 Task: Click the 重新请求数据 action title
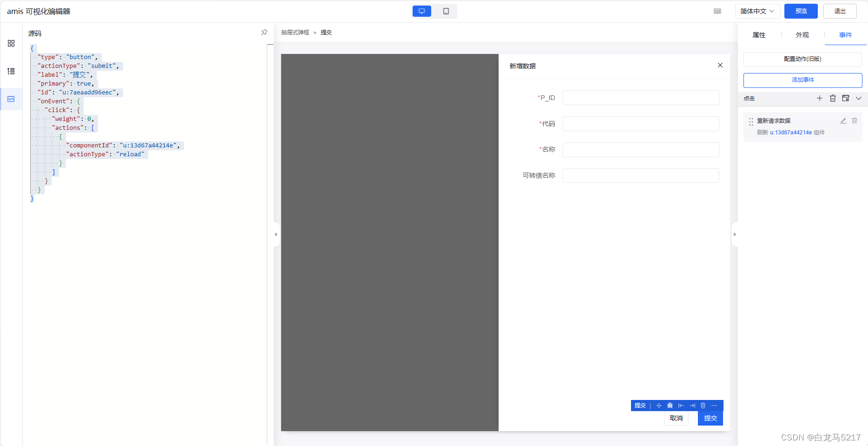(774, 121)
